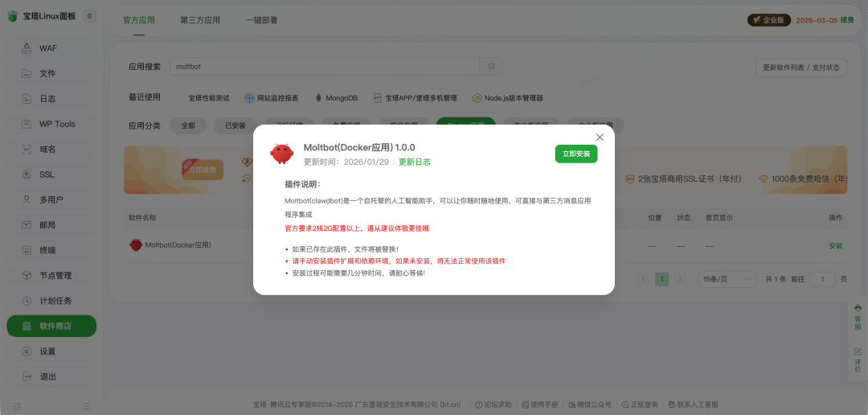This screenshot has height=415, width=868.
Task: Click the 2张宝塔商用SSL证书 banner text
Action: point(690,179)
